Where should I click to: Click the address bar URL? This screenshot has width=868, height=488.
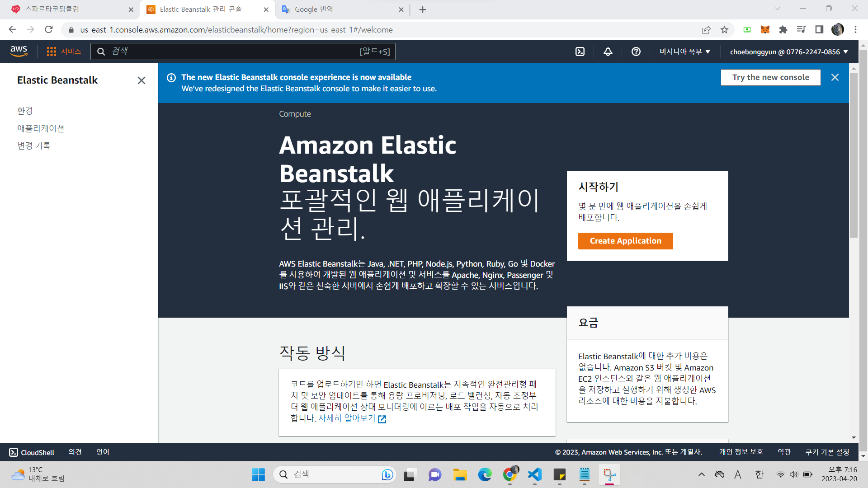236,30
